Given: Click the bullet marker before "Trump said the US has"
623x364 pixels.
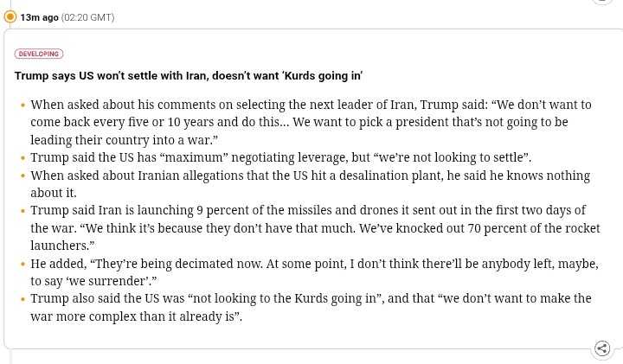Looking at the screenshot, I should [22, 158].
